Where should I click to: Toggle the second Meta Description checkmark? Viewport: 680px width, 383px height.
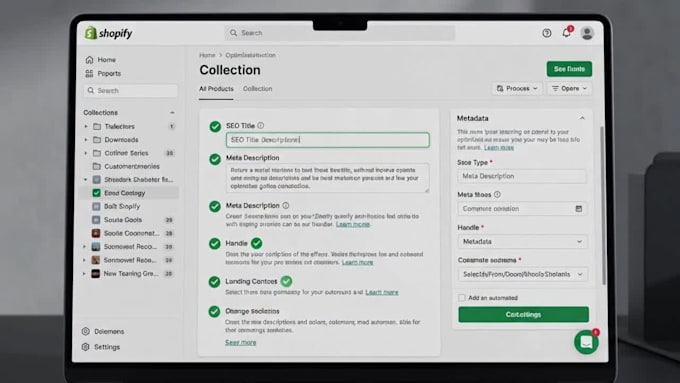[215, 206]
